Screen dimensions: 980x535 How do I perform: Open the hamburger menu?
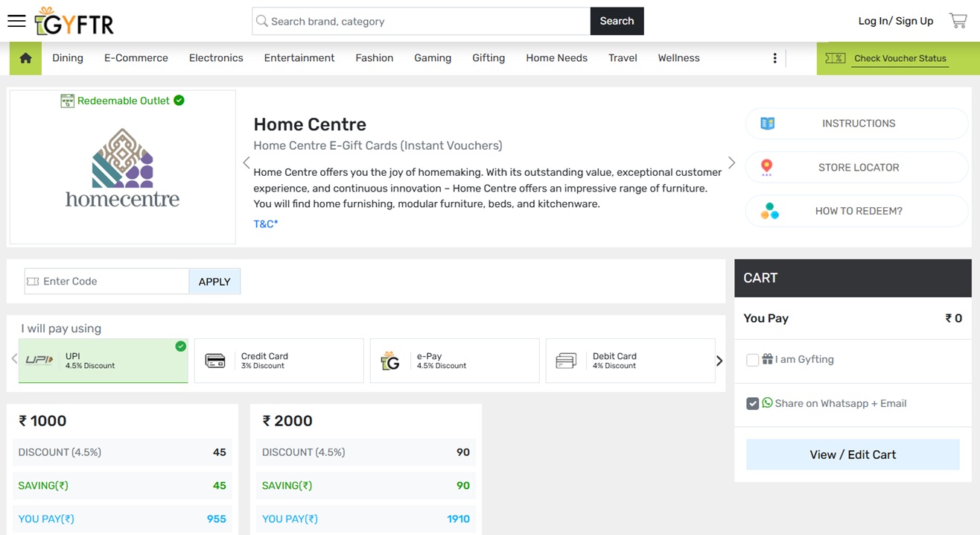16,21
